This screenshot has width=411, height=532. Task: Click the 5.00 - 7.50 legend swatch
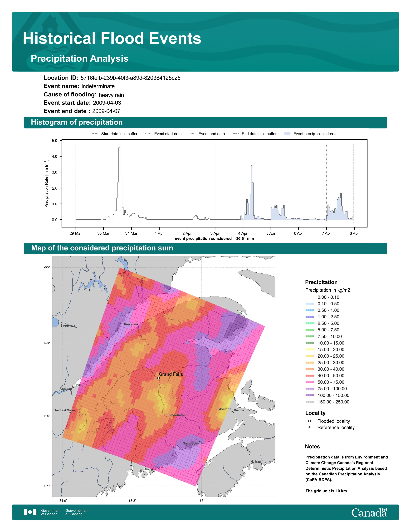pyautogui.click(x=310, y=330)
